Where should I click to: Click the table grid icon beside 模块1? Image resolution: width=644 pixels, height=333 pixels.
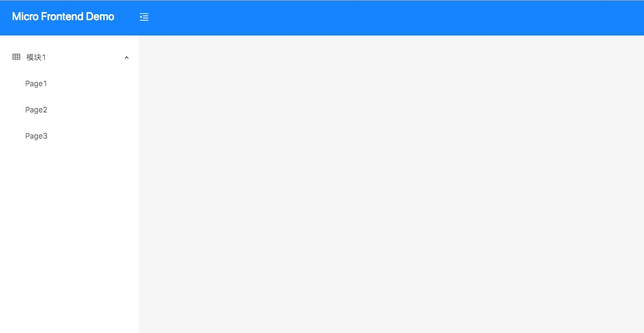point(16,57)
